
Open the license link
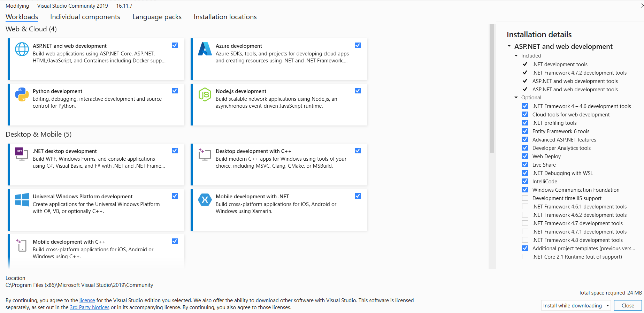[87, 300]
